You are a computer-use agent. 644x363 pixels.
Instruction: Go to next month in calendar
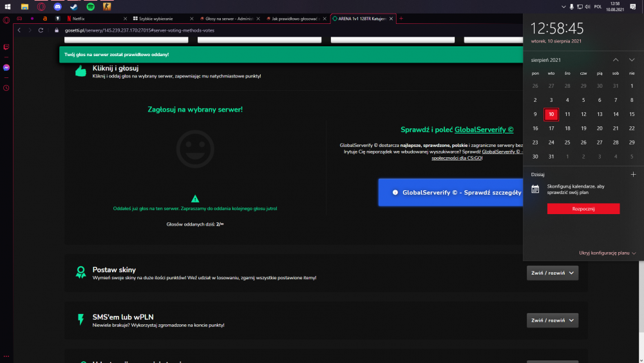632,60
